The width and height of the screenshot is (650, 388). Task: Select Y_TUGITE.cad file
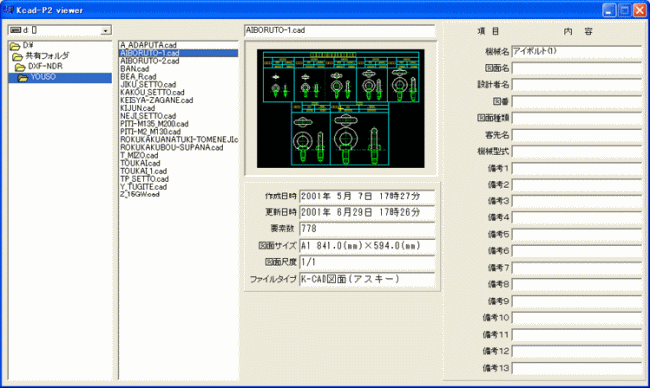pyautogui.click(x=143, y=187)
